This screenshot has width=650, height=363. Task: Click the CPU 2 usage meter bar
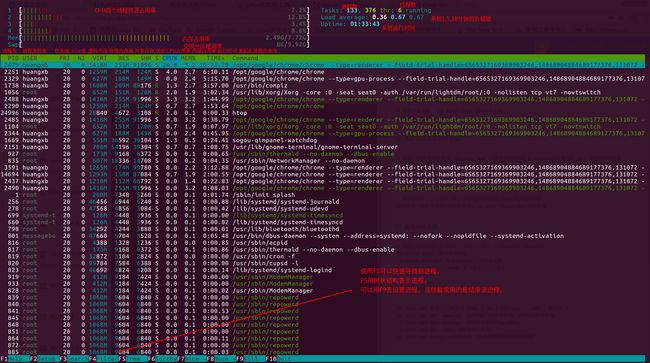[x=164, y=17]
